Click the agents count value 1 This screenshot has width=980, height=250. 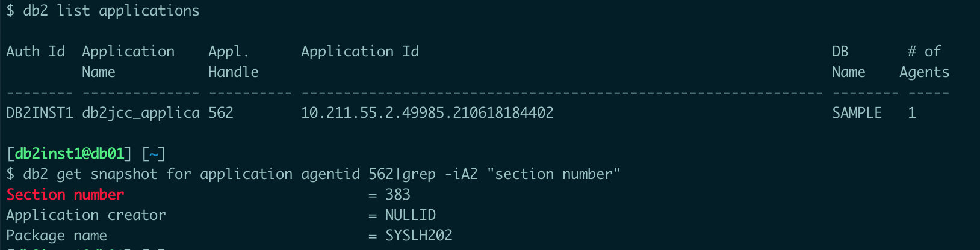912,113
